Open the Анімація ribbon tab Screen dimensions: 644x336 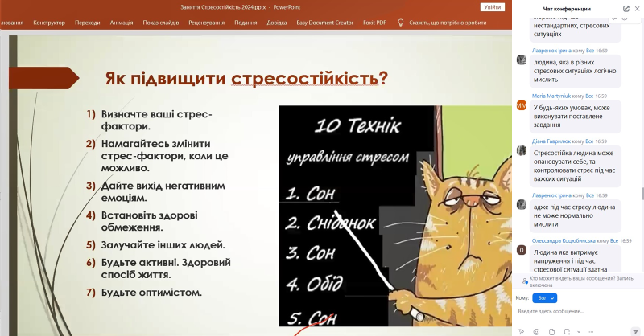point(122,23)
